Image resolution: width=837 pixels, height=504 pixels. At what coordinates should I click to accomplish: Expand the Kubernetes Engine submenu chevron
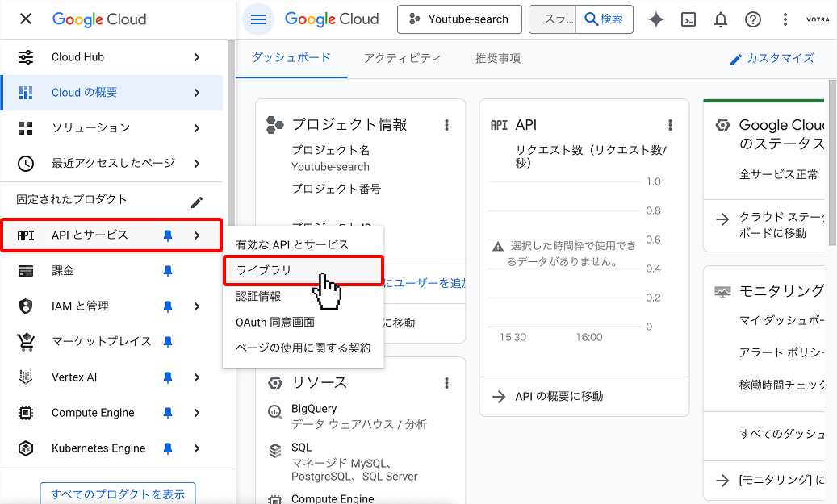coord(197,448)
